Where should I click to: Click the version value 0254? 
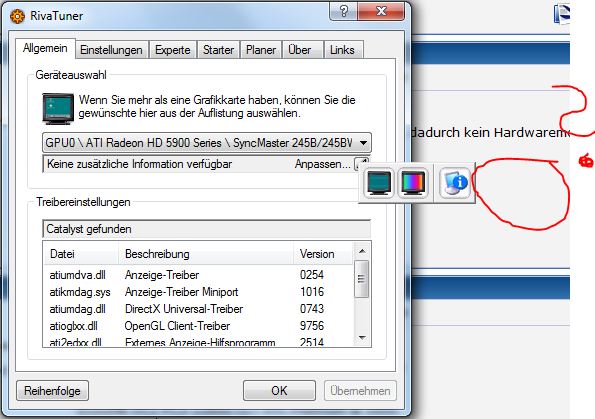tap(312, 275)
